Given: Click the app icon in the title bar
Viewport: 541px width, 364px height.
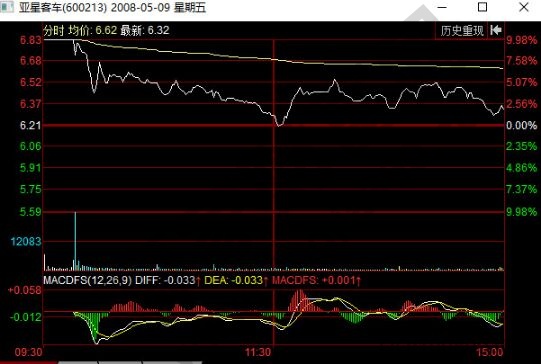Looking at the screenshot, I should pyautogui.click(x=7, y=7).
